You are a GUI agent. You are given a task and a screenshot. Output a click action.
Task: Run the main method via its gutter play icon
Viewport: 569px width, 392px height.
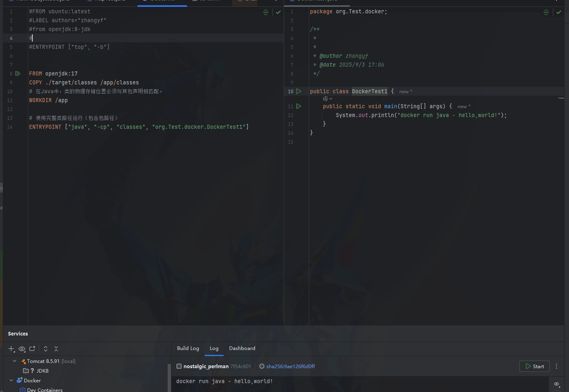click(299, 106)
